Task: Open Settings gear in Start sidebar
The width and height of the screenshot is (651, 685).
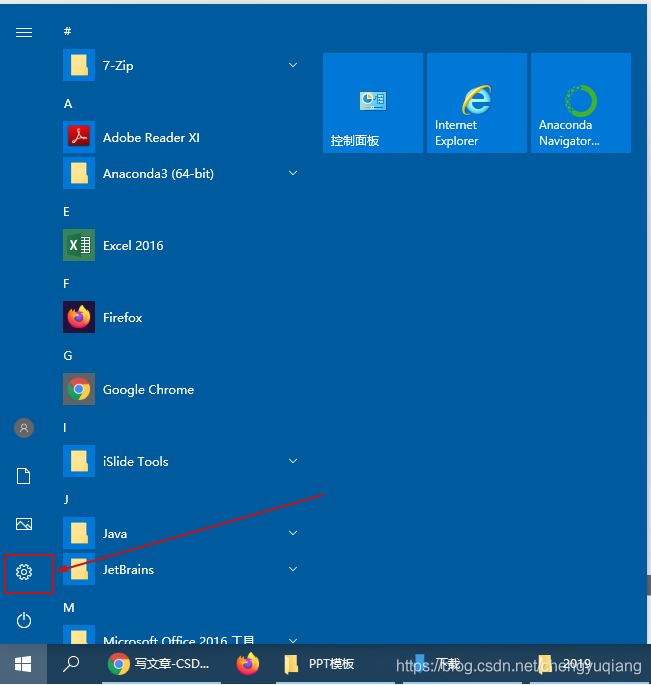Action: point(24,572)
